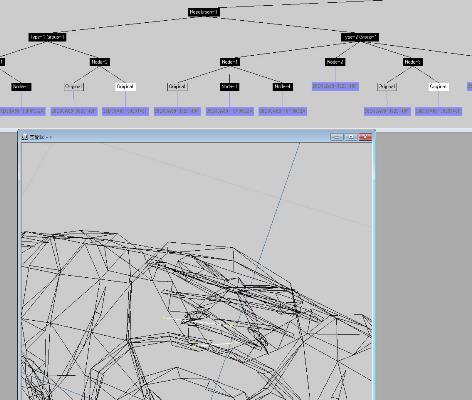Select the Node-4 leaf node
The height and width of the screenshot is (400, 472).
click(283, 87)
